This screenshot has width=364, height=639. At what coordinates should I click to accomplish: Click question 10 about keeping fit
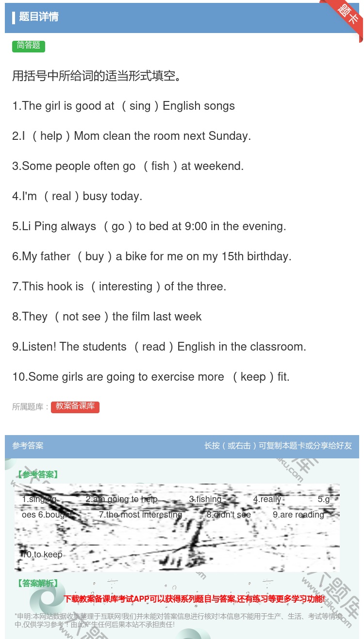click(151, 377)
